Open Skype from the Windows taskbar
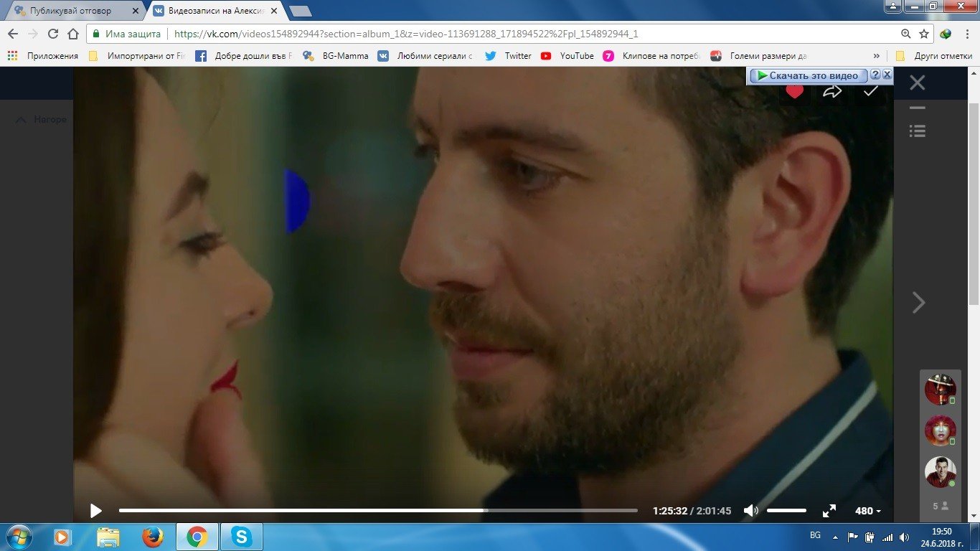980x551 pixels. [x=241, y=537]
